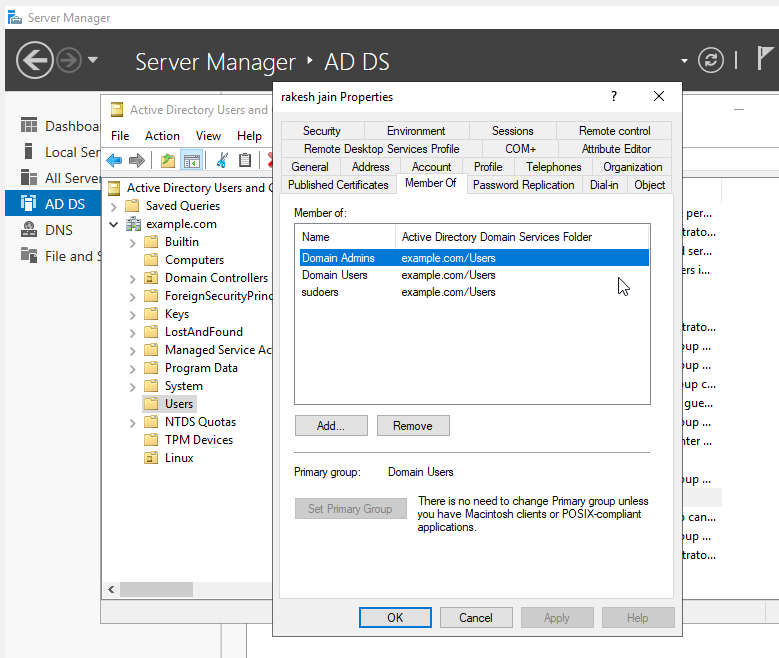The width and height of the screenshot is (779, 658).
Task: Click the Name column header
Action: point(345,237)
